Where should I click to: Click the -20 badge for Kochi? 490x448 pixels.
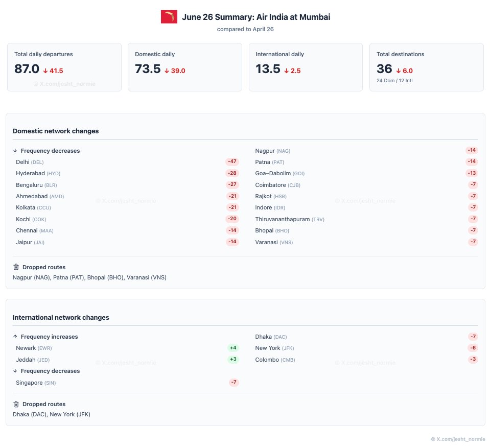232,219
